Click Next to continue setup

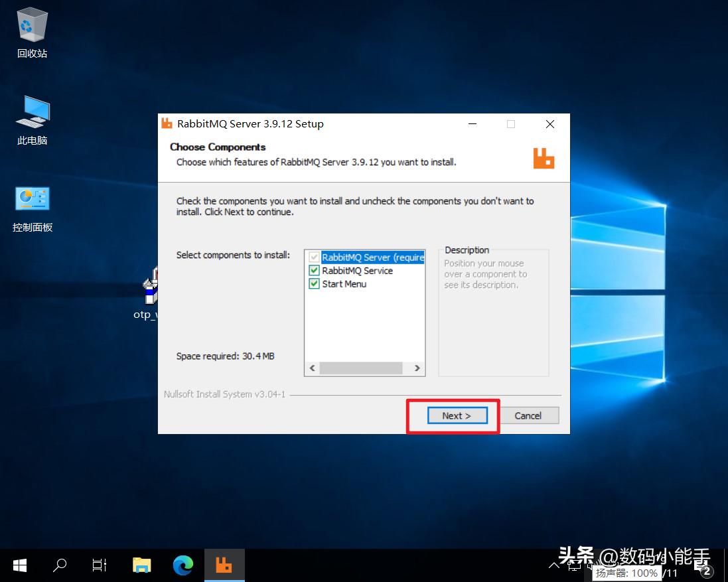coord(457,415)
